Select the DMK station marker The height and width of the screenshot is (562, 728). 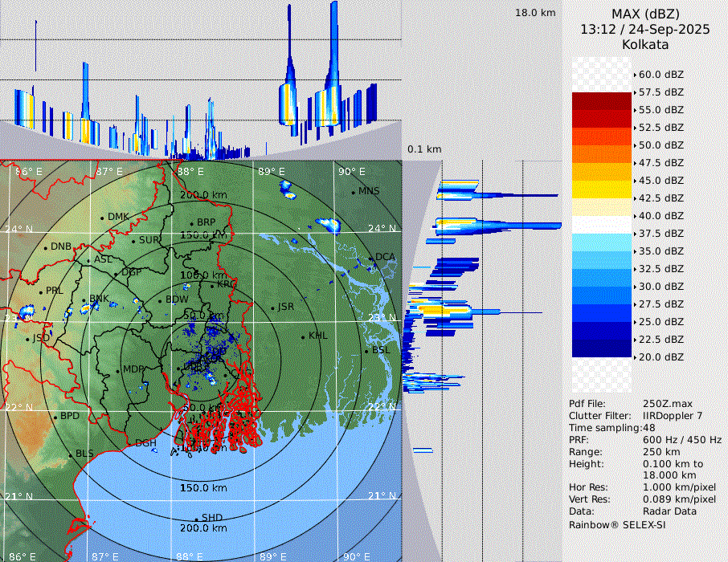pos(103,218)
